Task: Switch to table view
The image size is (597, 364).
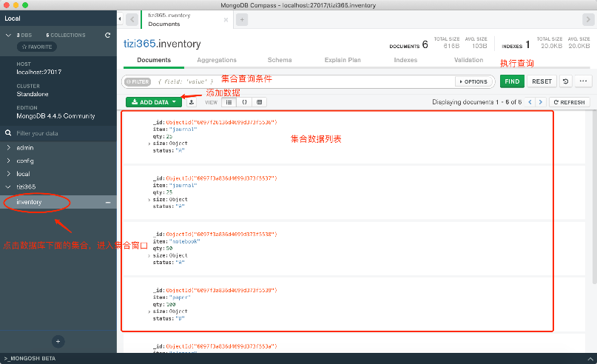Action: 259,102
